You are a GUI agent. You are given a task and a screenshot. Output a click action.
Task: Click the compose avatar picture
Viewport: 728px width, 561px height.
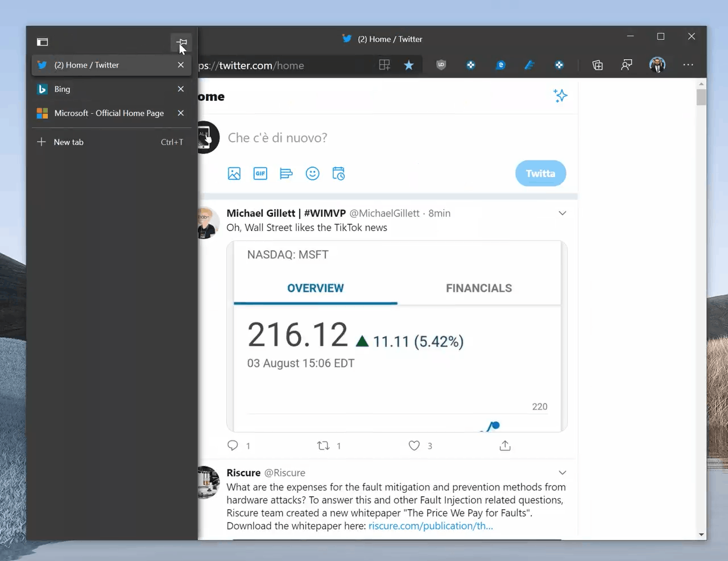pyautogui.click(x=208, y=137)
